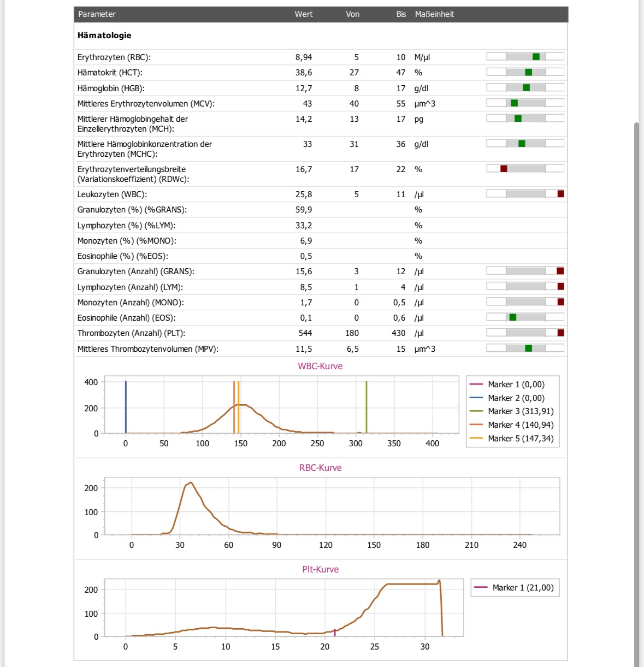
Task: Select the Granulozyten (%) value 59,9
Action: (304, 210)
